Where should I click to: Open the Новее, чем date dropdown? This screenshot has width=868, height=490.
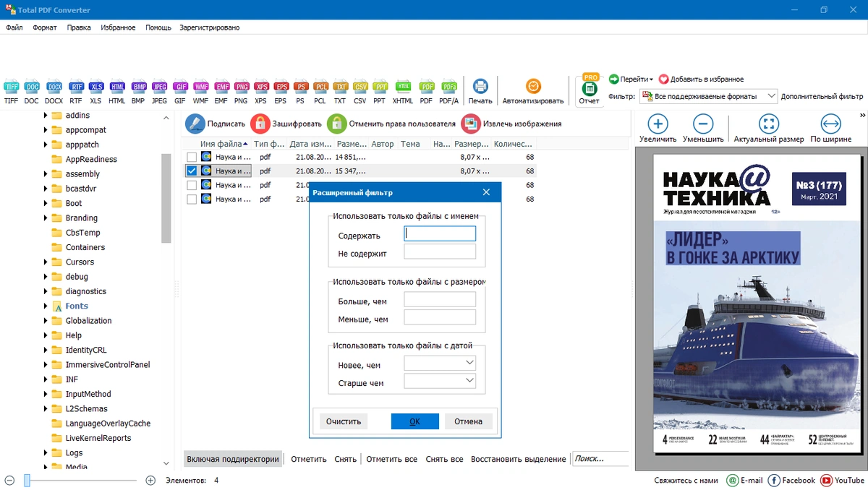coord(469,363)
